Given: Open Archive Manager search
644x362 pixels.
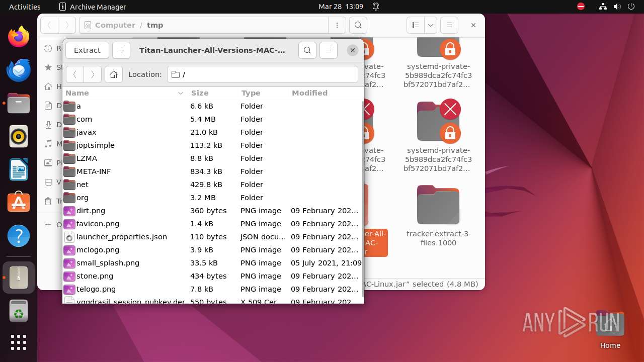Looking at the screenshot, I should pos(307,50).
